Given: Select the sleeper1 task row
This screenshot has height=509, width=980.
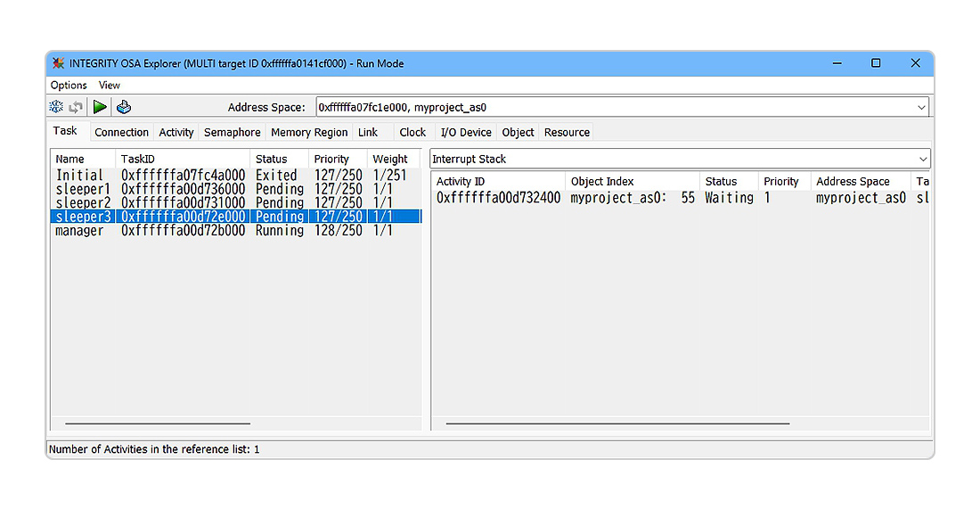Looking at the screenshot, I should 235,190.
